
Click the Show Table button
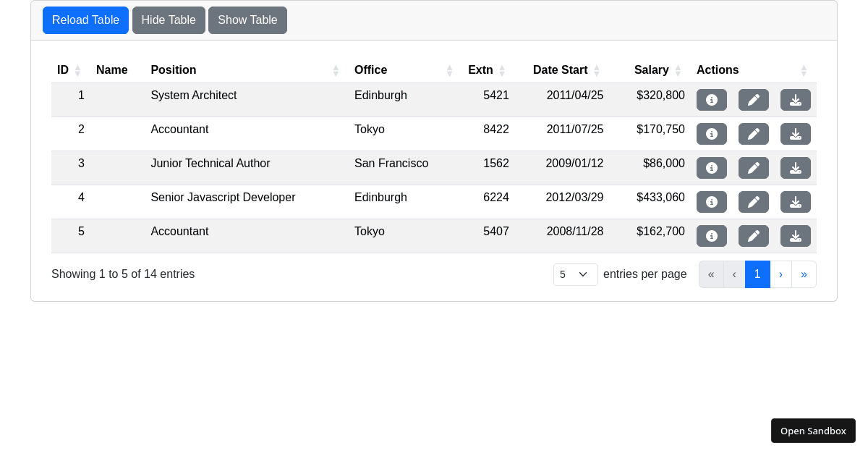pyautogui.click(x=247, y=20)
